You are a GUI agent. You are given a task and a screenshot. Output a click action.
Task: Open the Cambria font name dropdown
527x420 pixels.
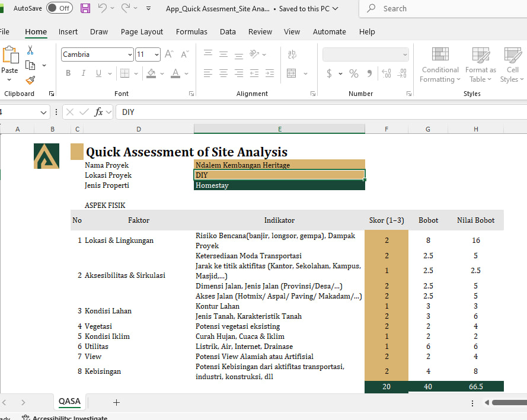(130, 54)
